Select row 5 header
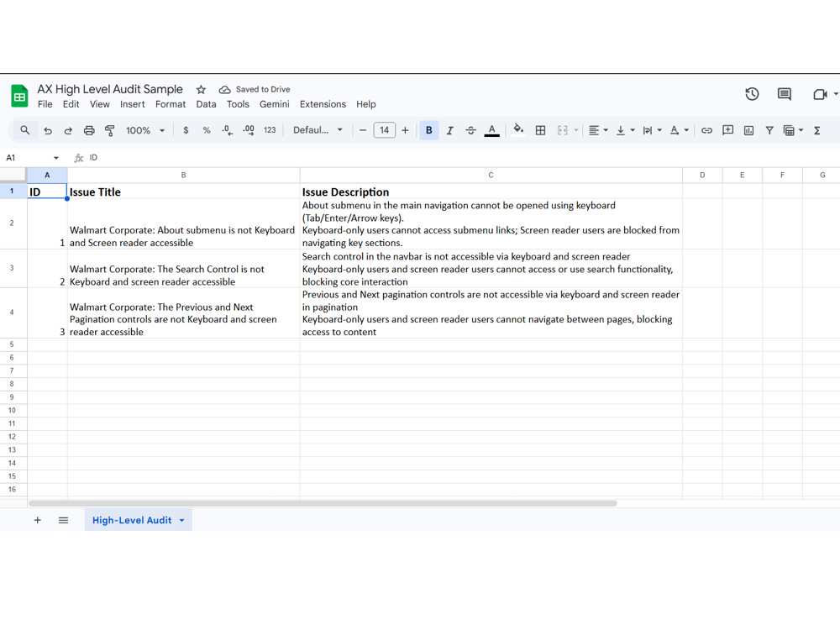Screen dimensions: 840x630 (x=12, y=344)
